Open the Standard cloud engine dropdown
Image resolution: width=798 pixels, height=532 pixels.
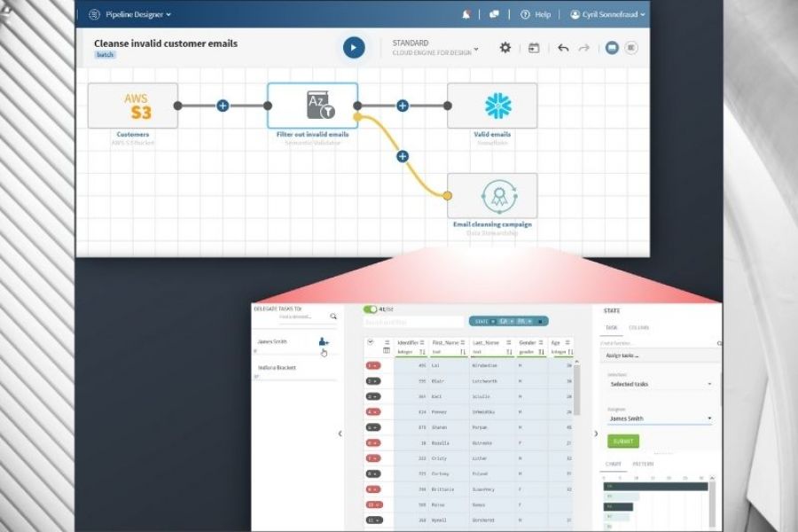(436, 48)
